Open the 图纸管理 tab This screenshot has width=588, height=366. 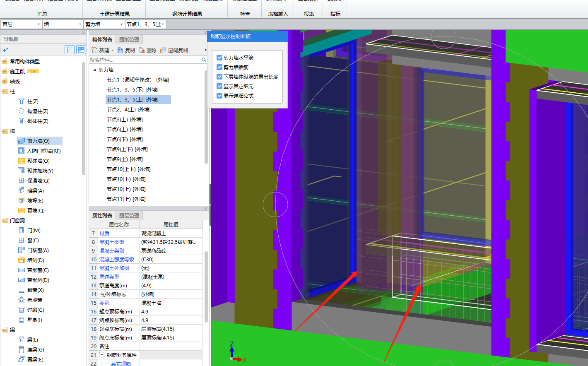click(129, 39)
